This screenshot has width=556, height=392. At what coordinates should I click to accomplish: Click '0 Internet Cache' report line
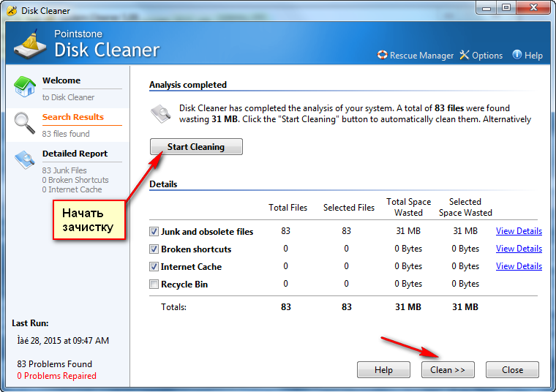(x=72, y=189)
